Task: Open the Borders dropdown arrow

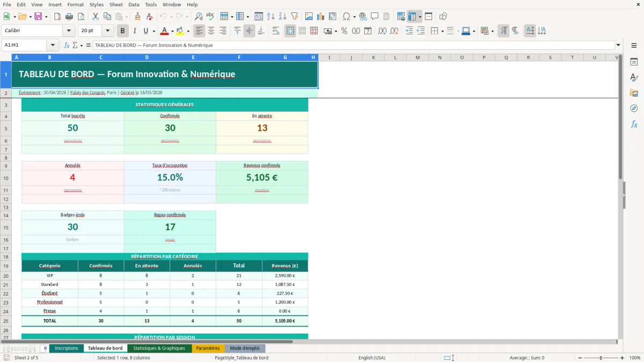Action: click(x=442, y=31)
